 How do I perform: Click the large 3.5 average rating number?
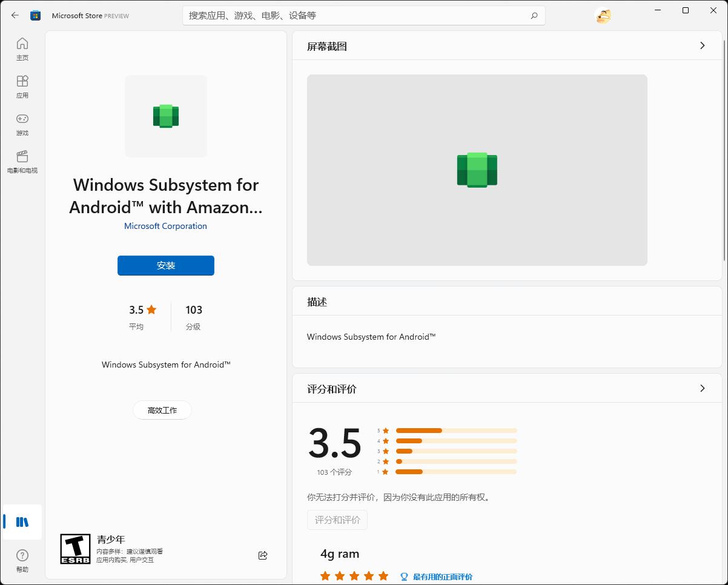click(x=335, y=443)
